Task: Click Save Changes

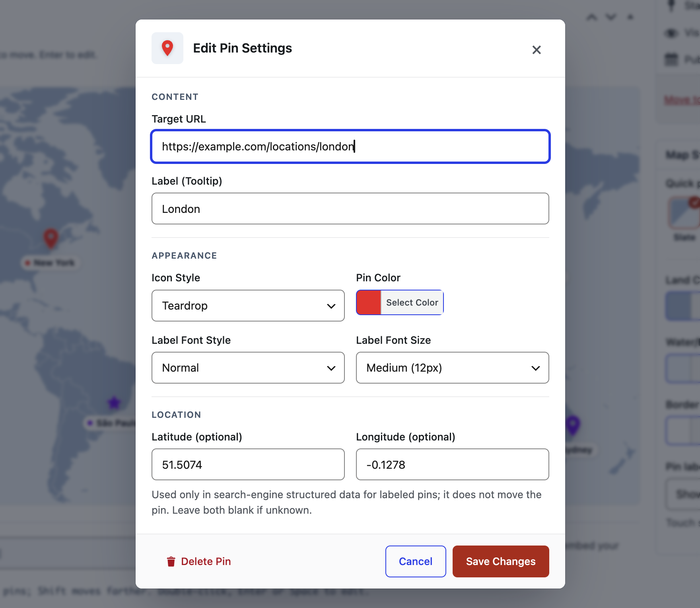Action: coord(501,561)
